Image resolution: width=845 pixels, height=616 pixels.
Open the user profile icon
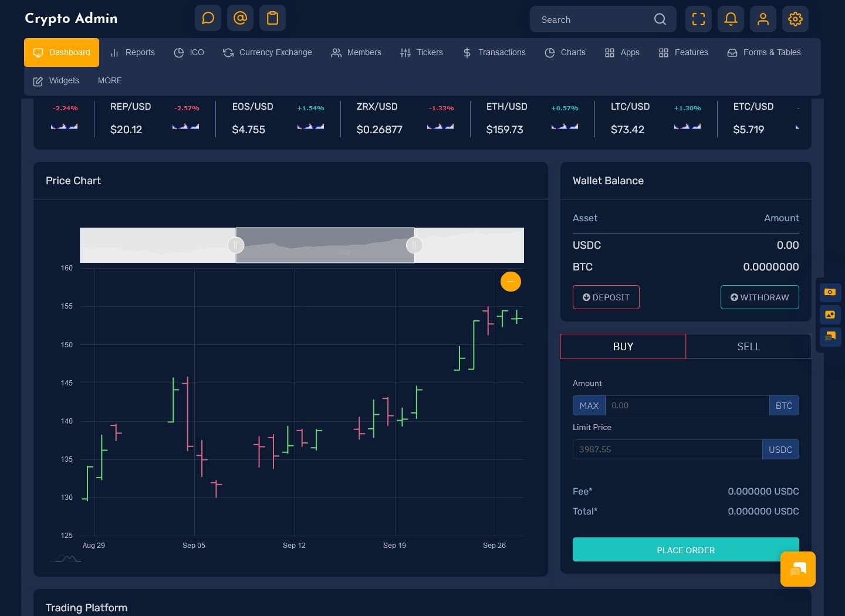(763, 19)
